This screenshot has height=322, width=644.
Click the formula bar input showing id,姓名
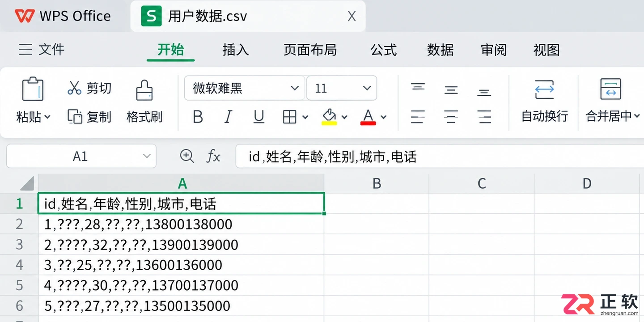440,156
